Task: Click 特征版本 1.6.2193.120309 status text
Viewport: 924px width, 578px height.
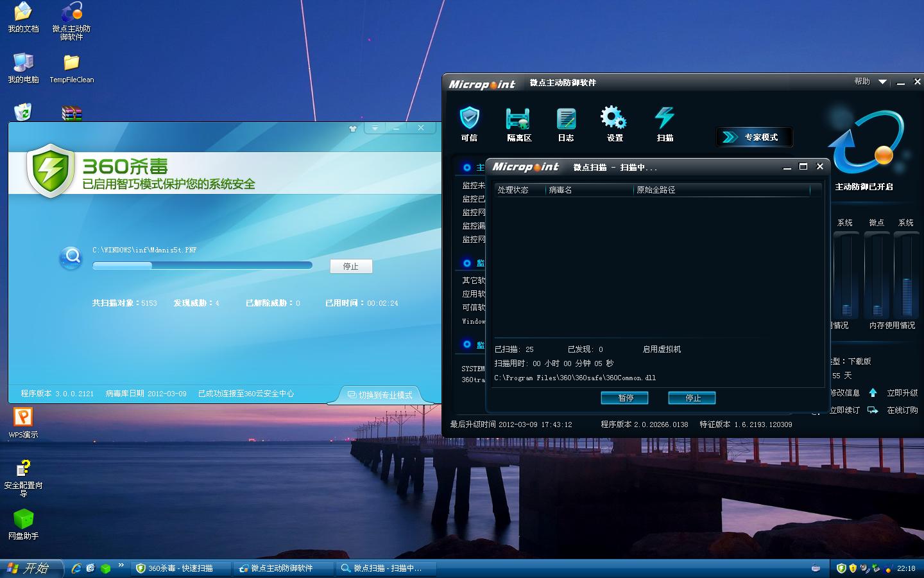Action: click(x=746, y=425)
